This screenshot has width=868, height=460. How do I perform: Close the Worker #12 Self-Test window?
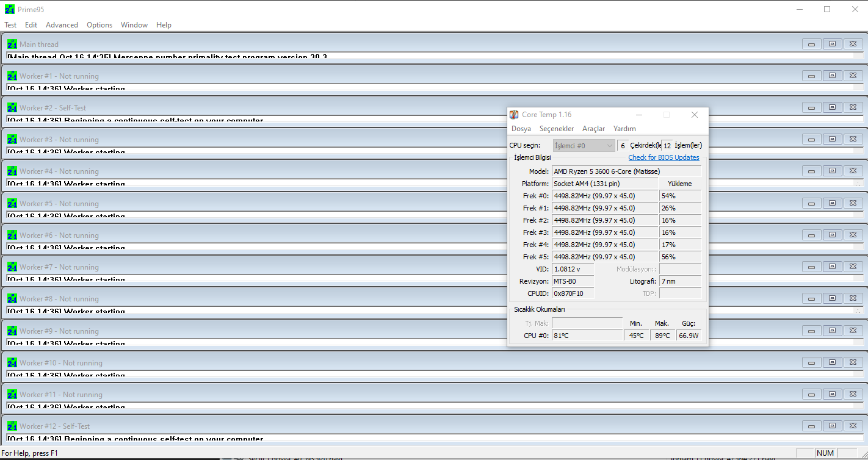point(853,426)
